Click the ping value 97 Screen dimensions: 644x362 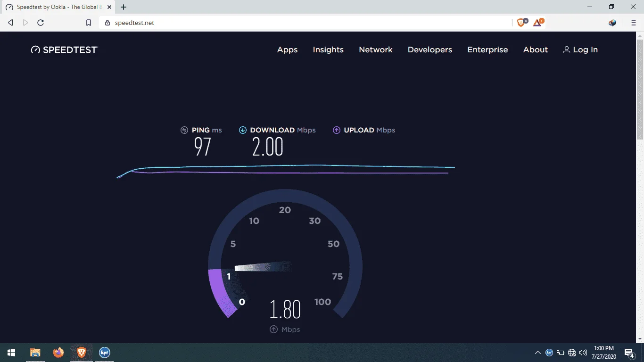pos(203,147)
